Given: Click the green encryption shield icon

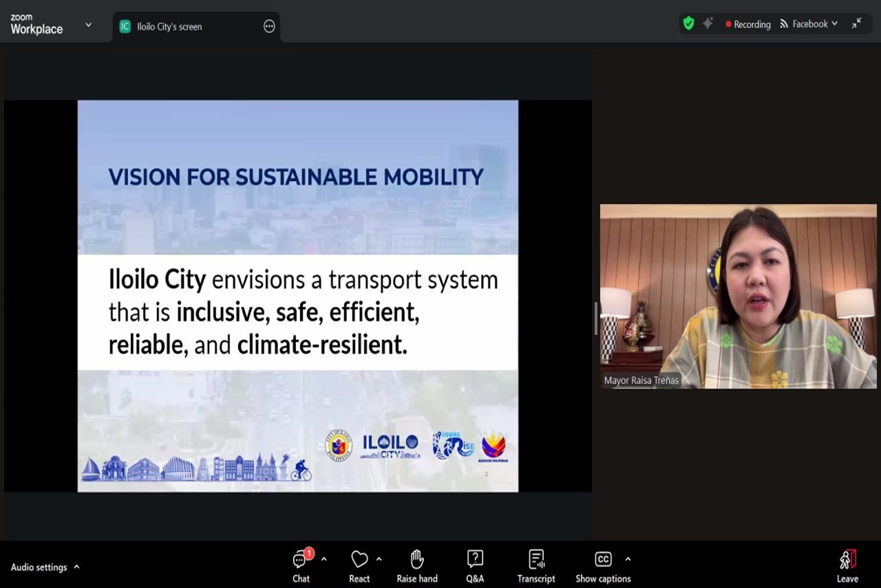Looking at the screenshot, I should (688, 23).
